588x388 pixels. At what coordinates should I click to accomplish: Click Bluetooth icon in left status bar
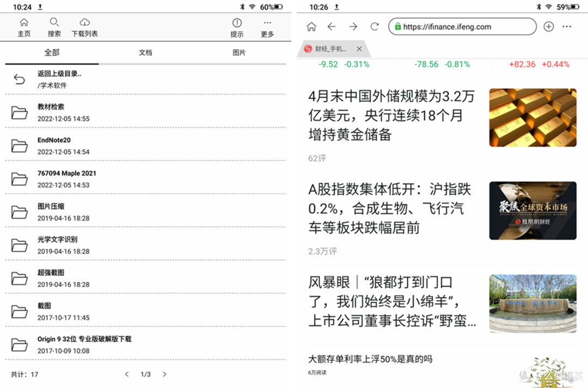pos(242,7)
